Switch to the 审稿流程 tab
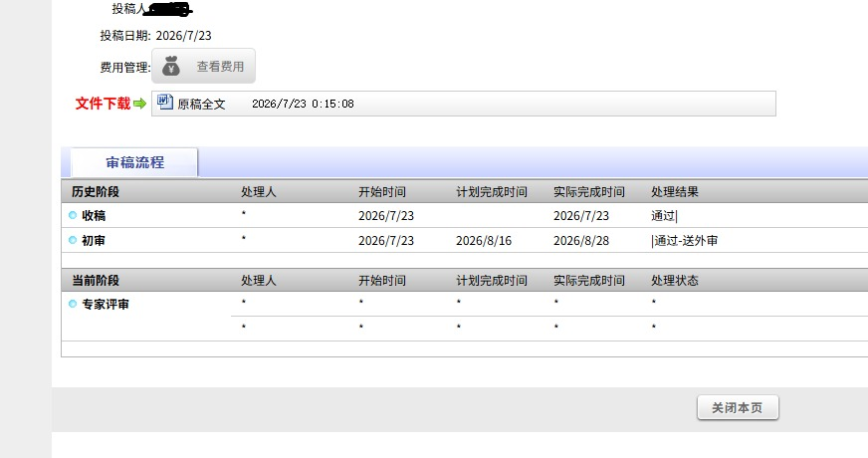 click(x=134, y=162)
